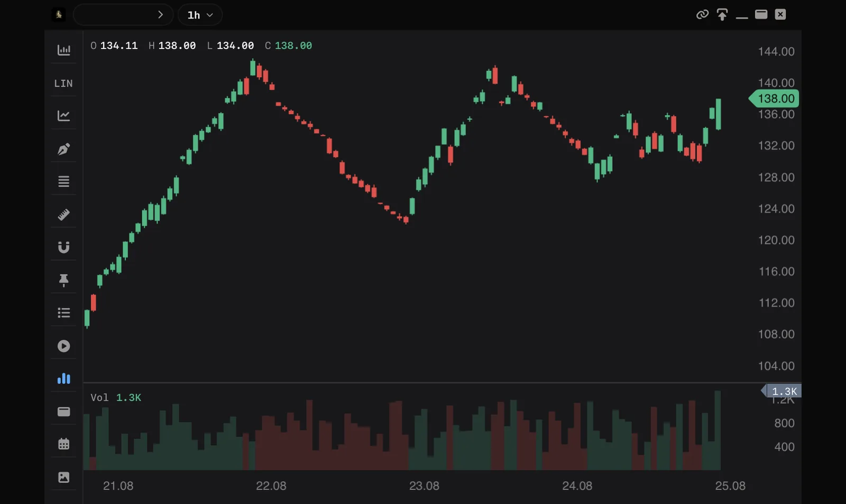This screenshot has height=504, width=846.
Task: Open the indicators line chart icon
Action: [63, 116]
